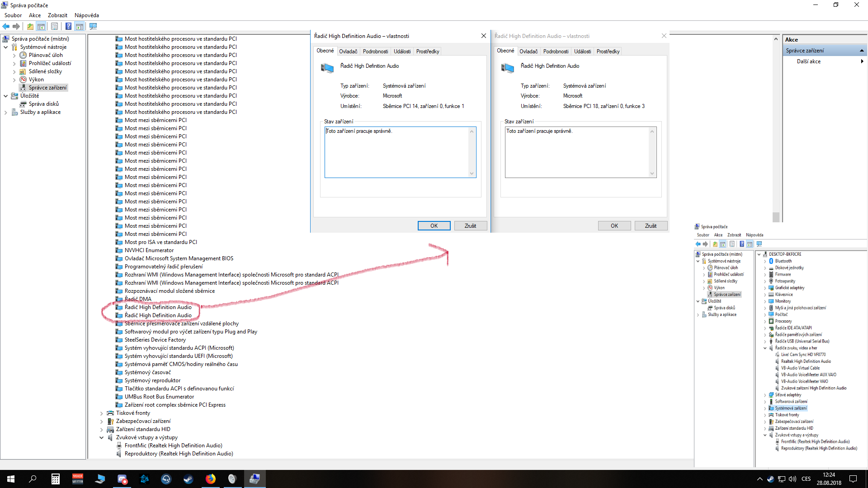Click Scan for hardware changes monitor icon
This screenshot has width=868, height=488.
93,26
